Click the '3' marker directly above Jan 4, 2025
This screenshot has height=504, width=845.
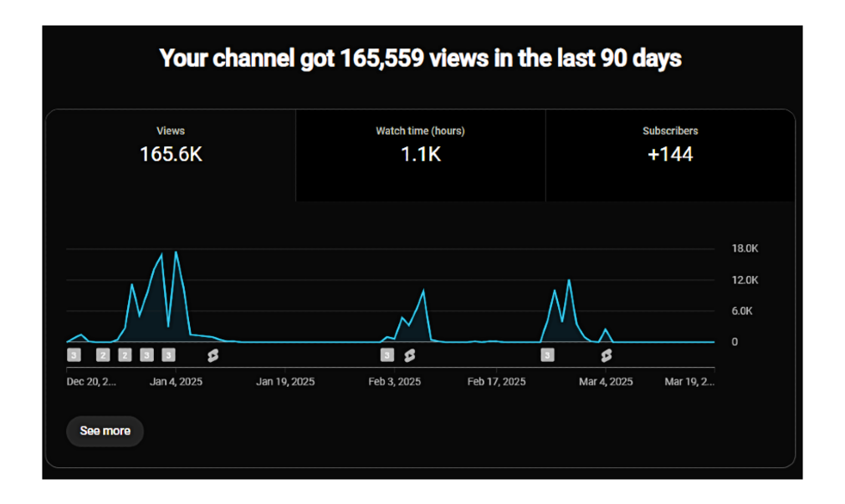tap(169, 355)
